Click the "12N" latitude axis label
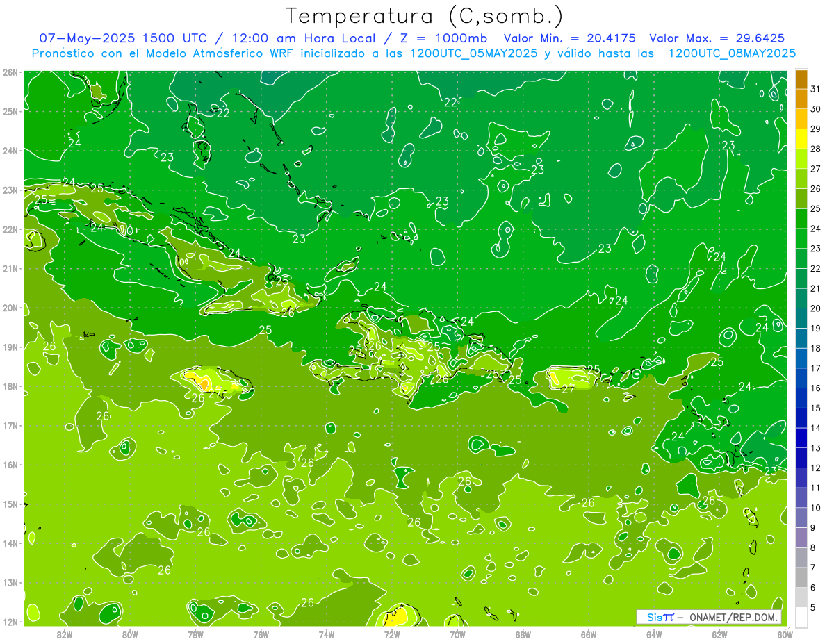834x644 pixels. pos(10,622)
